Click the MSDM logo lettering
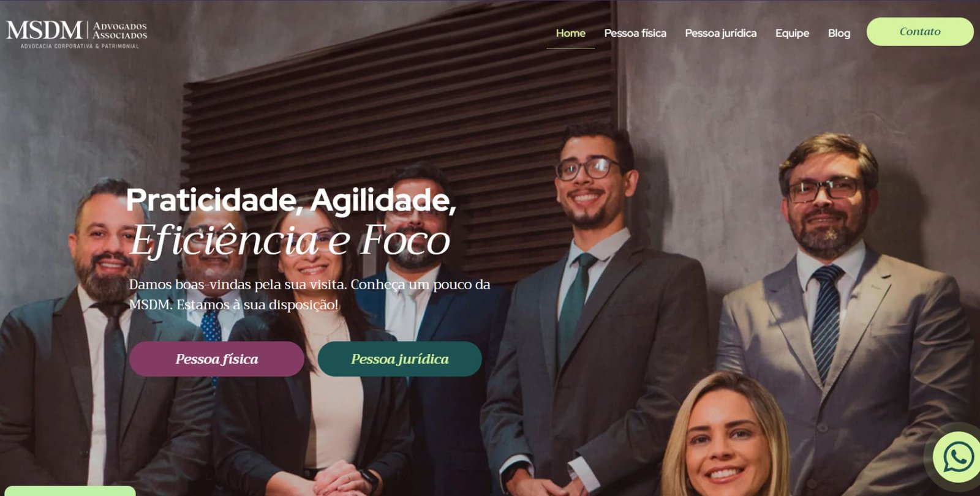Viewport: 980px width, 496px height. pos(44,30)
